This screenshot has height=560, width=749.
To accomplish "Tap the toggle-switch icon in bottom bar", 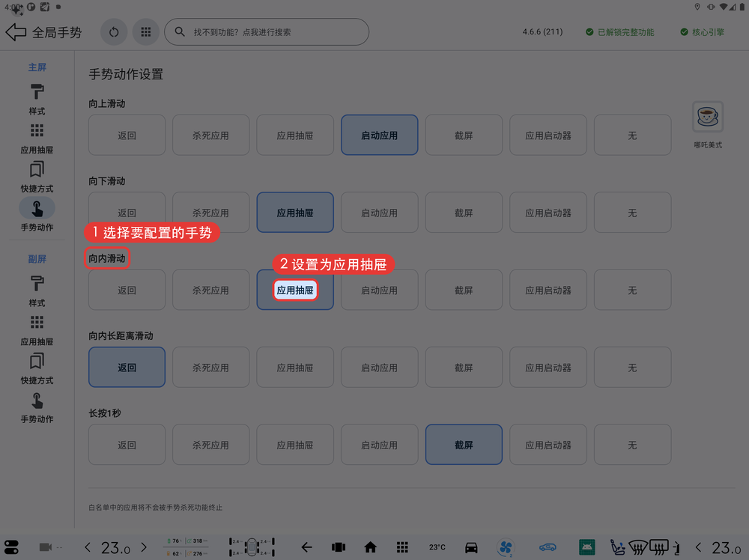I will pyautogui.click(x=11, y=547).
